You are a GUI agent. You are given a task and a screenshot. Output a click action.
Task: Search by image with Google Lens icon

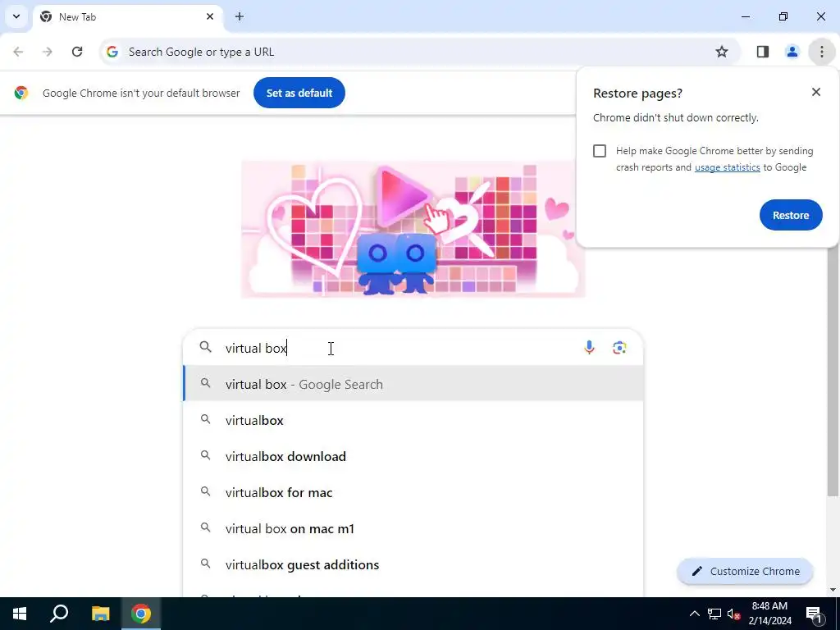(619, 348)
